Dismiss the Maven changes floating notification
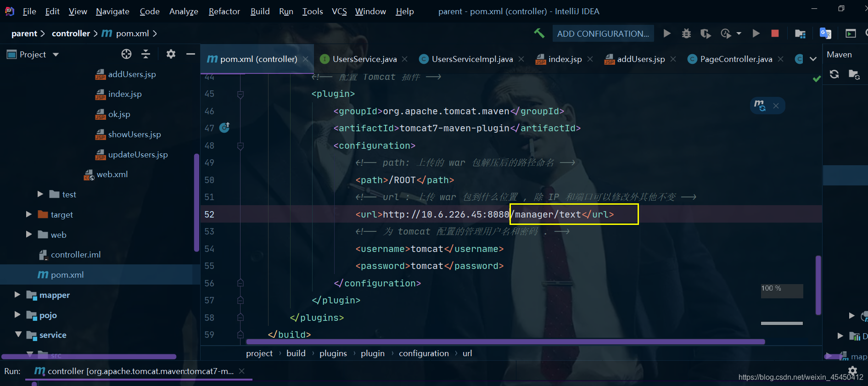The height and width of the screenshot is (386, 868). click(x=776, y=106)
